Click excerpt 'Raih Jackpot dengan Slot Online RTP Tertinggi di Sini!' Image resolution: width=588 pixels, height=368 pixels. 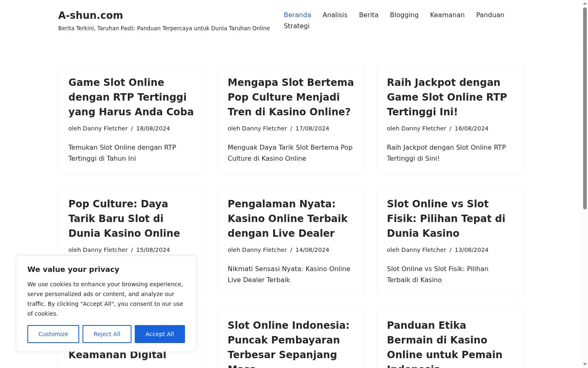point(446,153)
